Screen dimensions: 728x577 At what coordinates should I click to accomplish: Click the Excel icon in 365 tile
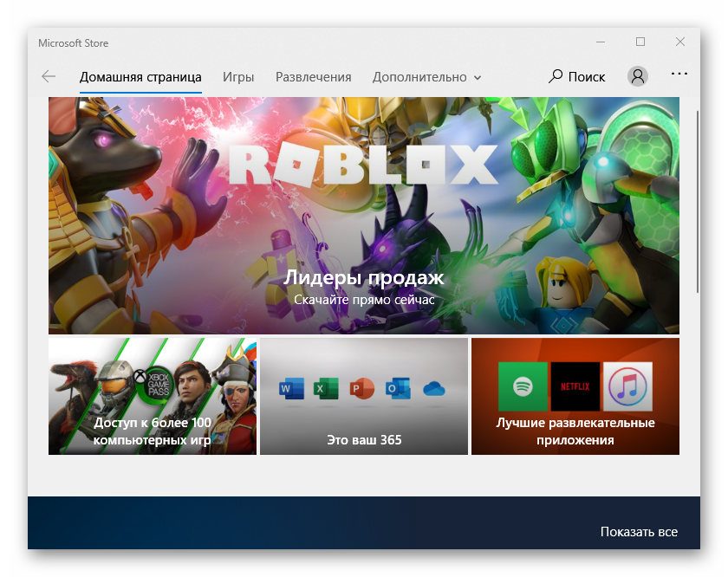coord(325,389)
